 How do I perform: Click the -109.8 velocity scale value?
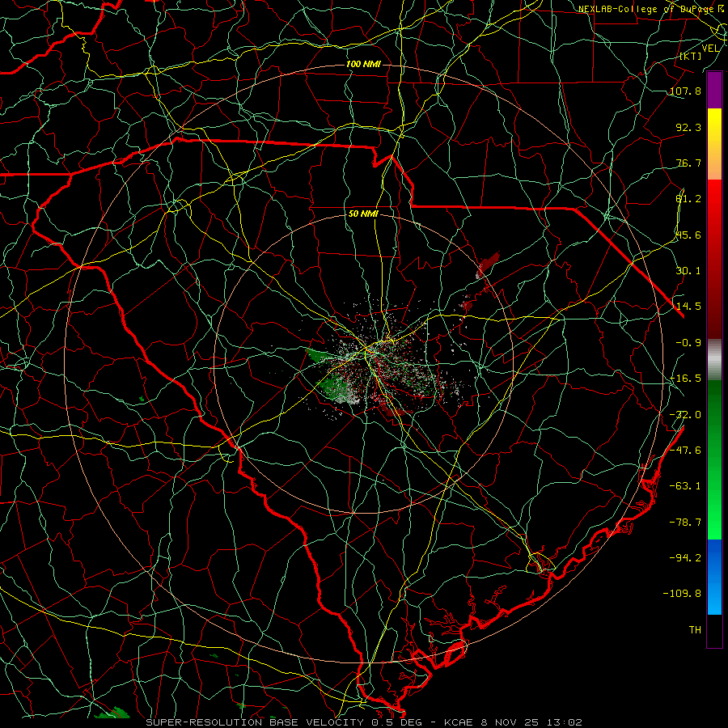click(682, 594)
